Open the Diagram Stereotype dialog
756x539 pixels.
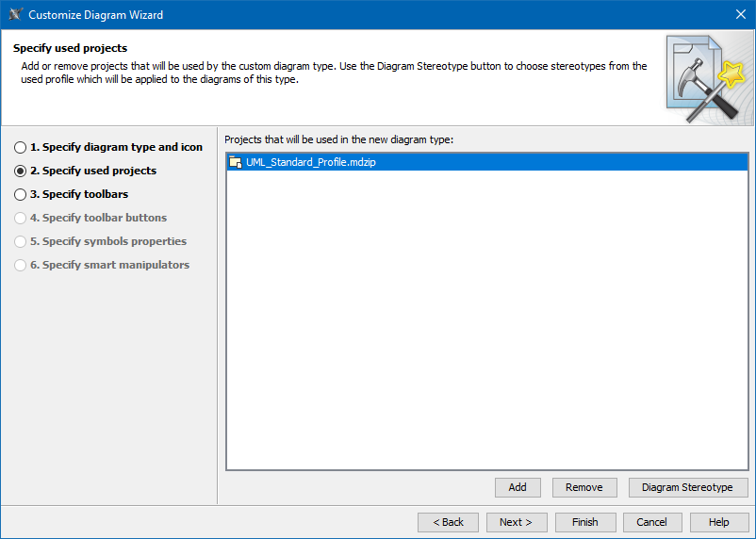687,487
